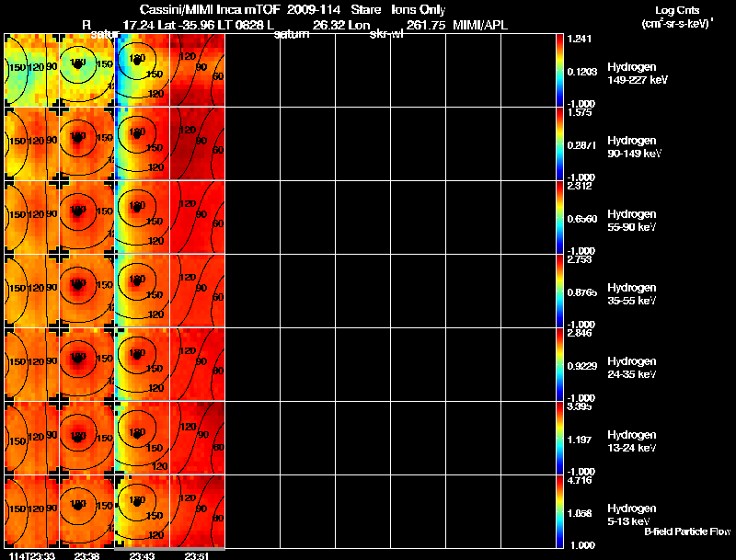Click the '2.753' color scale maximum value
This screenshot has height=560, width=736.
pyautogui.click(x=580, y=260)
